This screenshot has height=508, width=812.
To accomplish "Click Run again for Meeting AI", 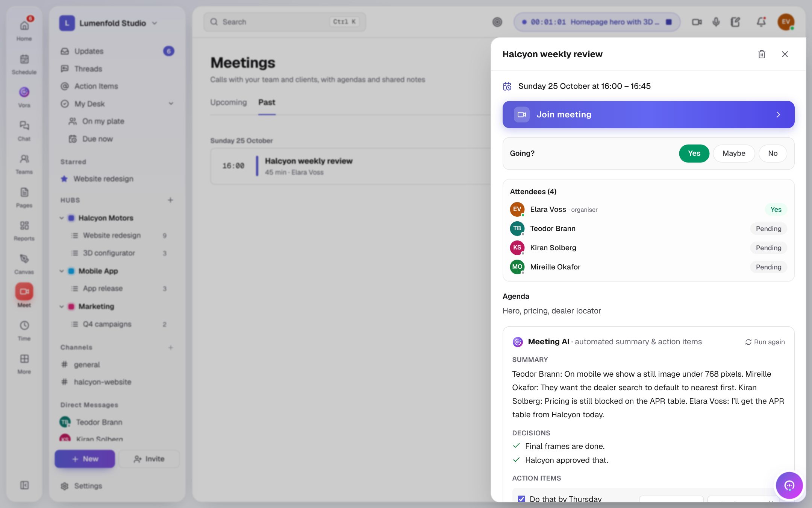I will 765,342.
